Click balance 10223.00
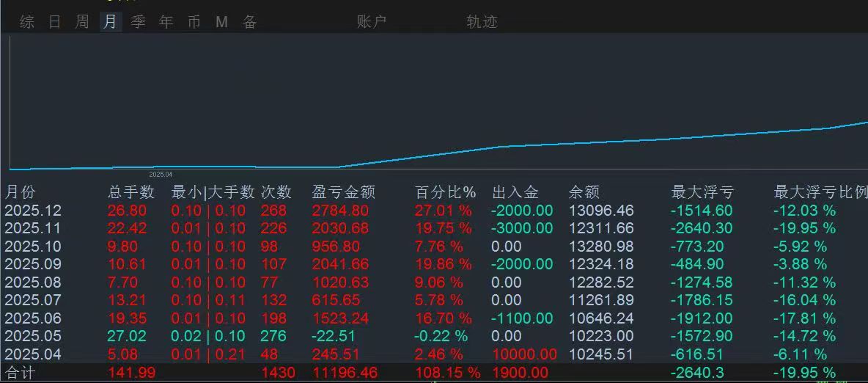The image size is (868, 383). pyautogui.click(x=601, y=336)
